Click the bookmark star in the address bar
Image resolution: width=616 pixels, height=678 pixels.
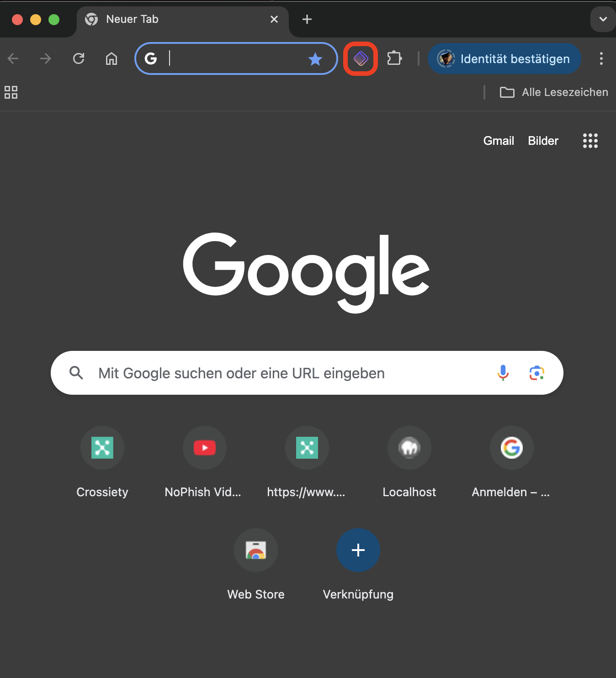315,59
